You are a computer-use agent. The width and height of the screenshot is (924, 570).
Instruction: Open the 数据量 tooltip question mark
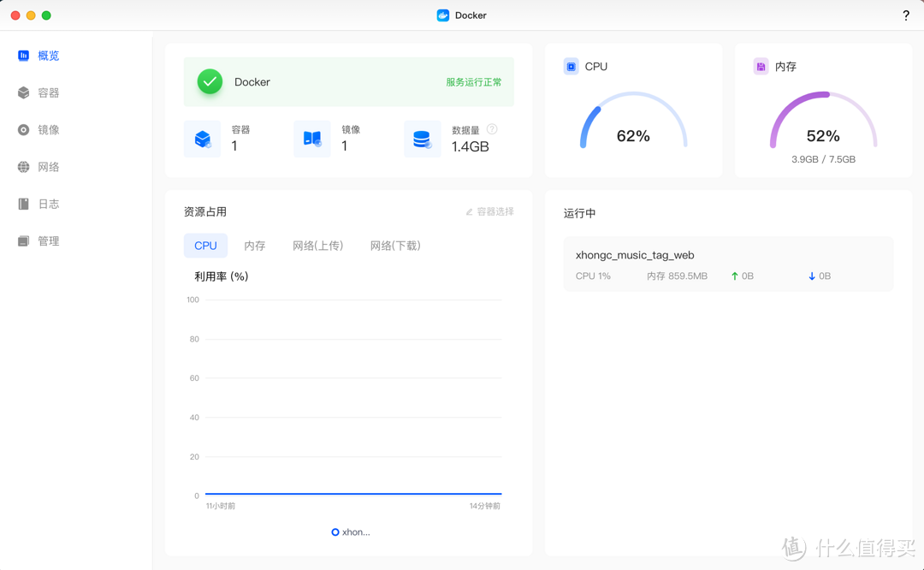494,128
